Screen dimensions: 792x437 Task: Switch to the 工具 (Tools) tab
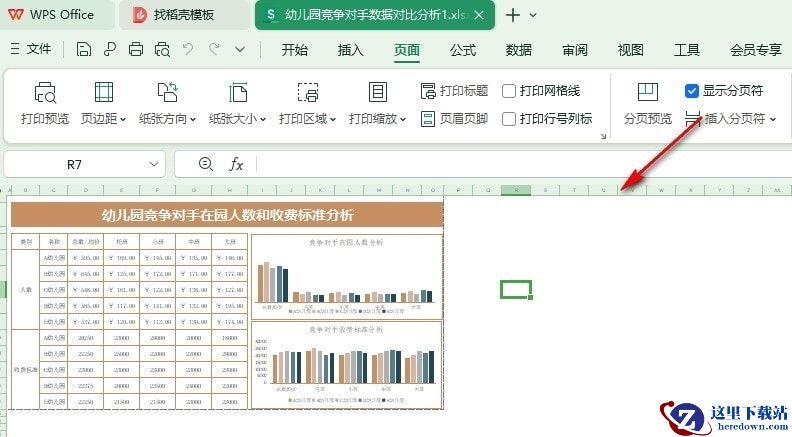687,50
